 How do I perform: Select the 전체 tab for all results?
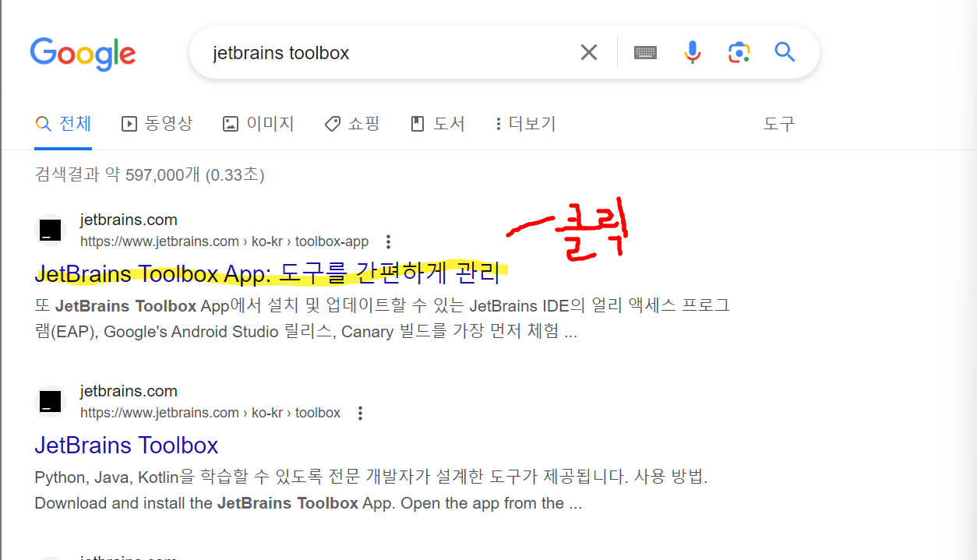coord(62,123)
